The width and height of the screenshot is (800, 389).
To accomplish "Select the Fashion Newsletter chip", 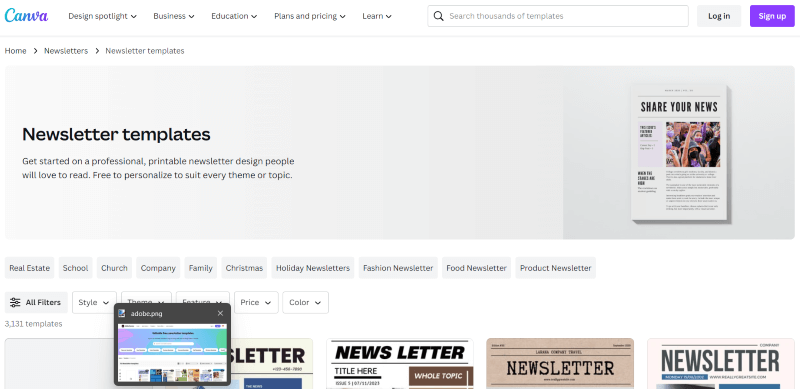I will tap(398, 268).
